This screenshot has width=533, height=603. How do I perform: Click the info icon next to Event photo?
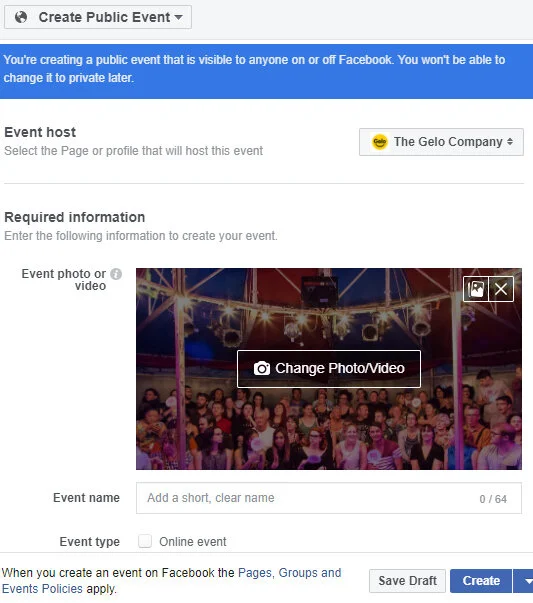click(x=116, y=274)
